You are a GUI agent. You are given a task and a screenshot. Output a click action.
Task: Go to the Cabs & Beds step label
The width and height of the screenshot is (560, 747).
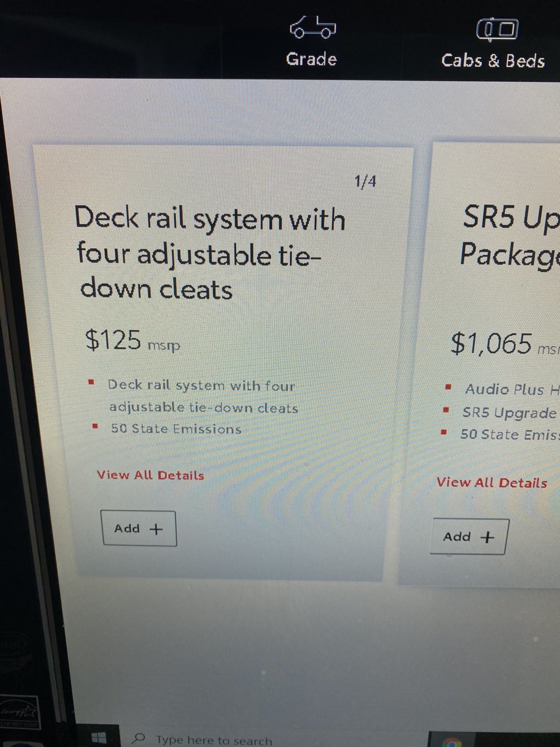[x=494, y=61]
